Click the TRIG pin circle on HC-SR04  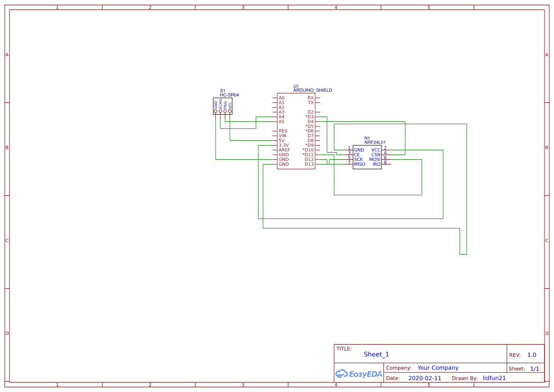[x=225, y=111]
